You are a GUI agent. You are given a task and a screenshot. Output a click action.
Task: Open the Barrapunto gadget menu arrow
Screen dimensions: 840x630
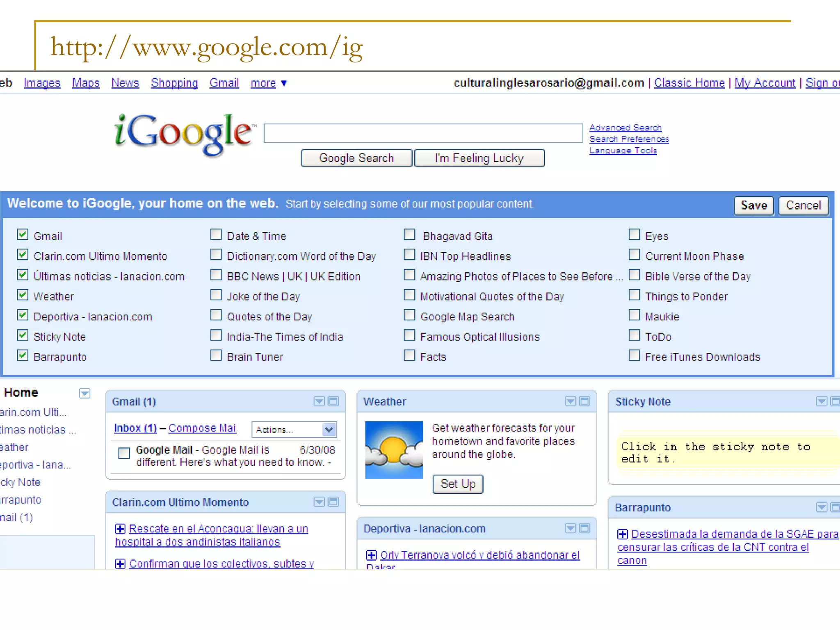pyautogui.click(x=822, y=507)
